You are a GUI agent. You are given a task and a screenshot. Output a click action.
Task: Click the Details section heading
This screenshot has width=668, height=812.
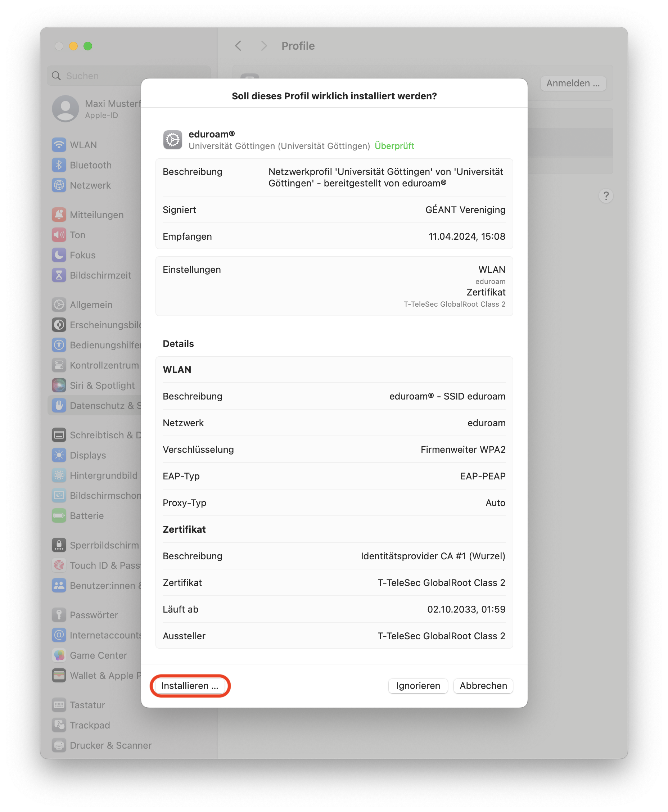[178, 343]
